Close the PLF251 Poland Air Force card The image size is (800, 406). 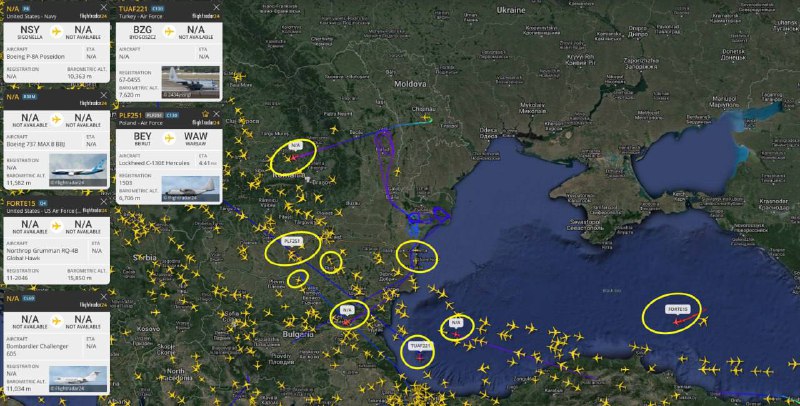click(216, 114)
